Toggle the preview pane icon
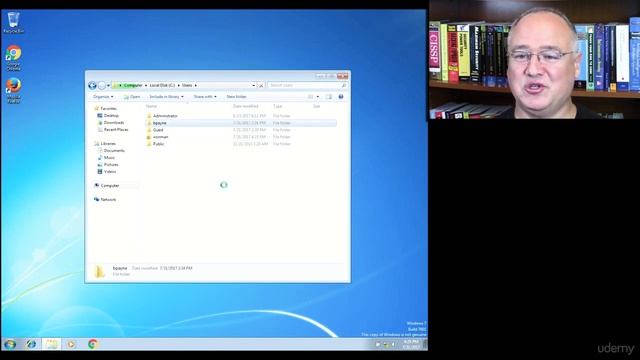 (x=329, y=97)
